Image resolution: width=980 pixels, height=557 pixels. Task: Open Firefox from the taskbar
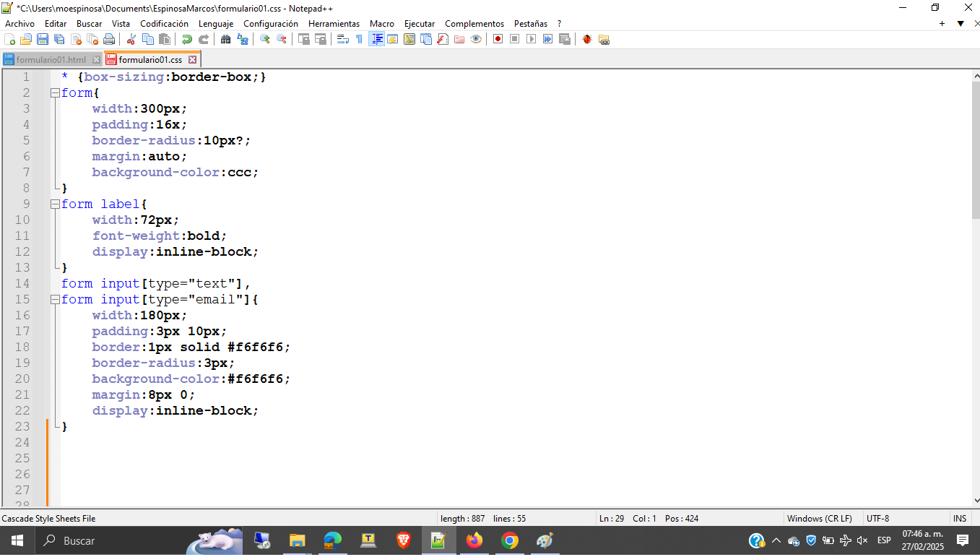click(474, 540)
